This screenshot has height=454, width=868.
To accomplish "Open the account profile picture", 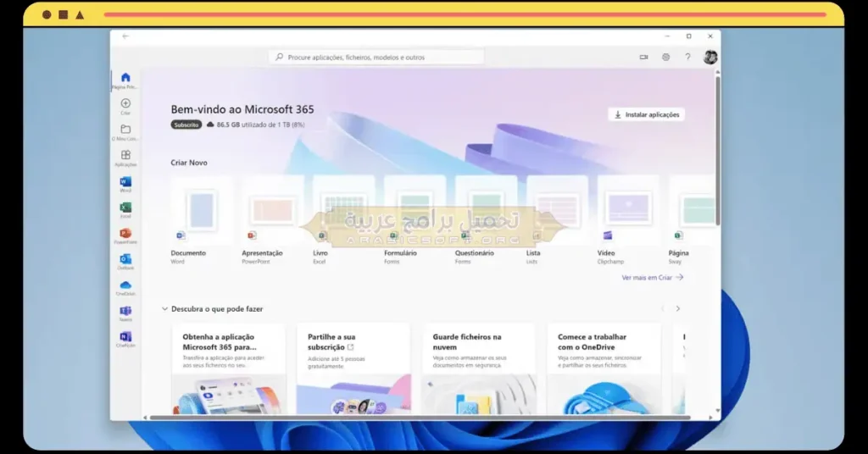I will click(710, 57).
